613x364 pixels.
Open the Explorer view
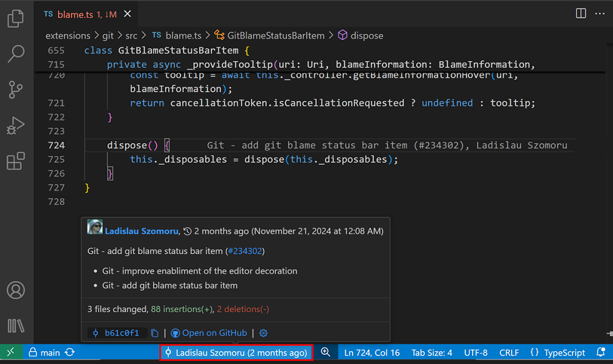[16, 19]
